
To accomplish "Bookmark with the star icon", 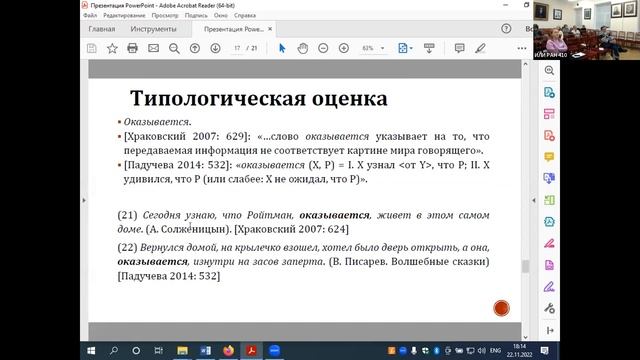I will [x=112, y=48].
